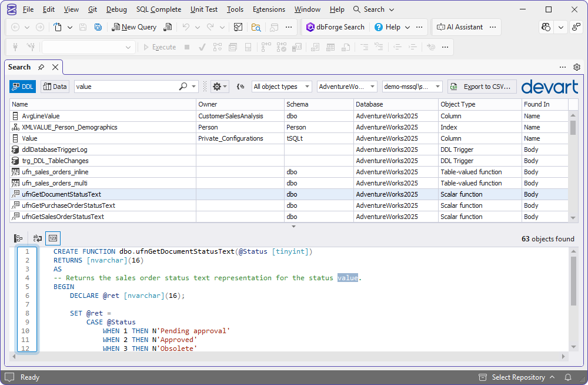Screen dimensions: 588x385
Task: Open the demo-mssql server dropdown
Action: tap(412, 87)
